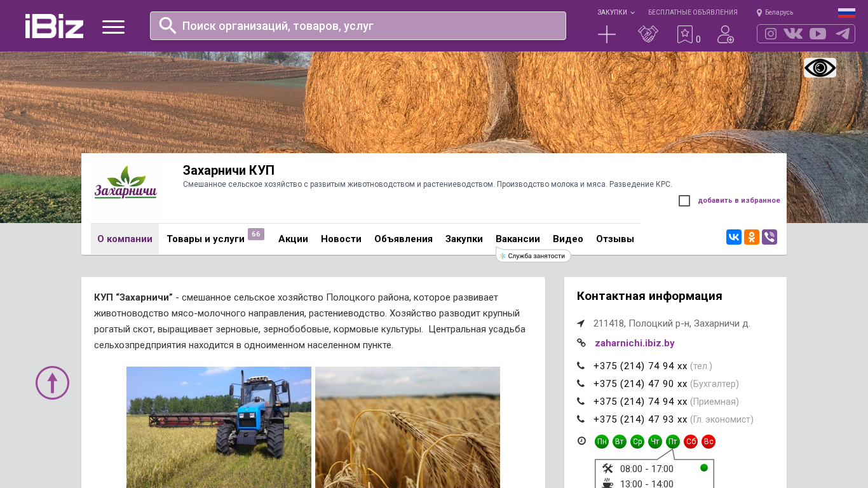Open iBiz YouTube channel
This screenshot has height=488, width=868.
pyautogui.click(x=818, y=34)
